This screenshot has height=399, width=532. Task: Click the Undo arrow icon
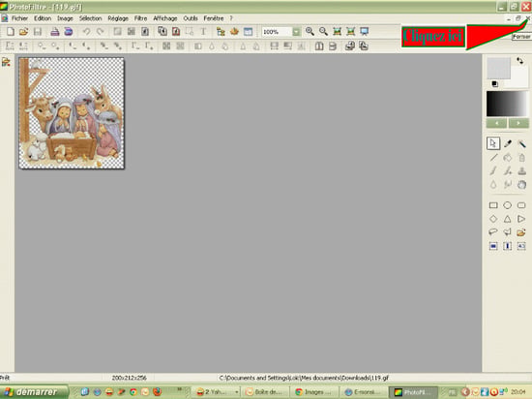click(x=86, y=32)
